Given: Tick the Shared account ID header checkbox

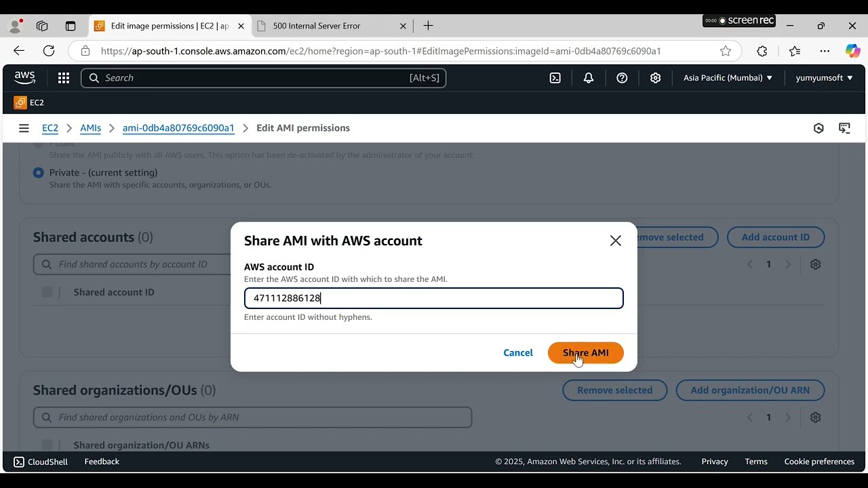Looking at the screenshot, I should point(47,292).
